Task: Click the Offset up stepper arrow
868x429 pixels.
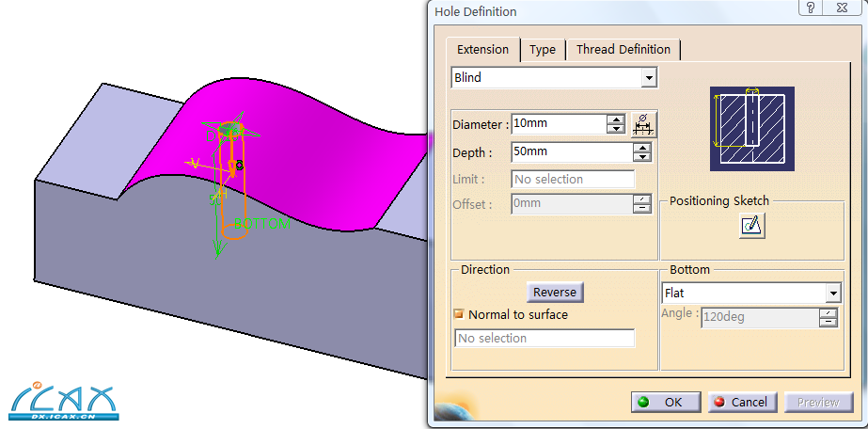Action: tap(641, 199)
